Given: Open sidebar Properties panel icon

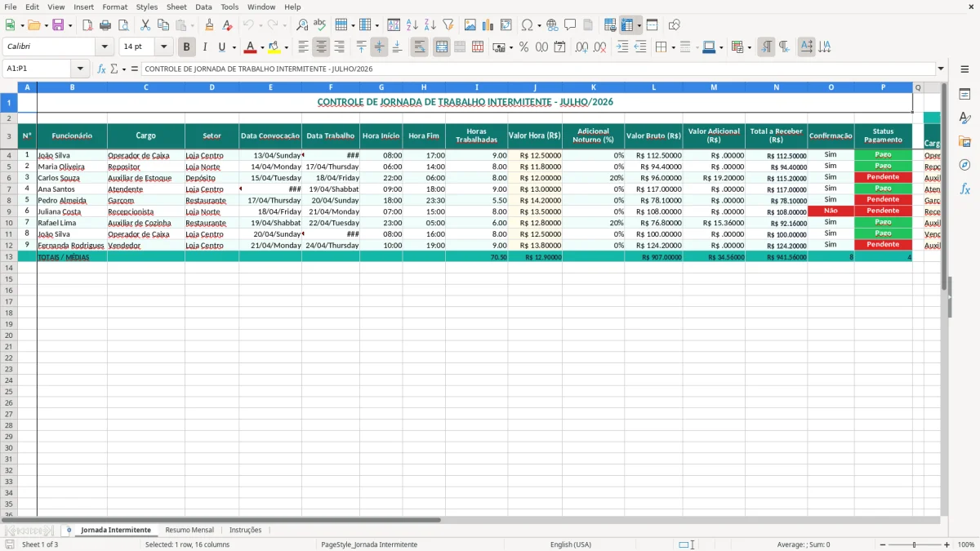Looking at the screenshot, I should [965, 95].
